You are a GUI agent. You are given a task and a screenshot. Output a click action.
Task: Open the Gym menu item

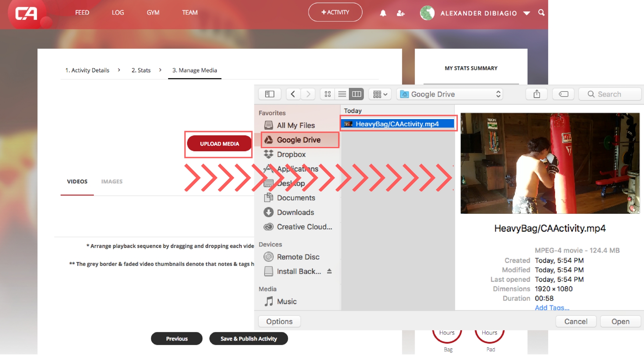153,12
